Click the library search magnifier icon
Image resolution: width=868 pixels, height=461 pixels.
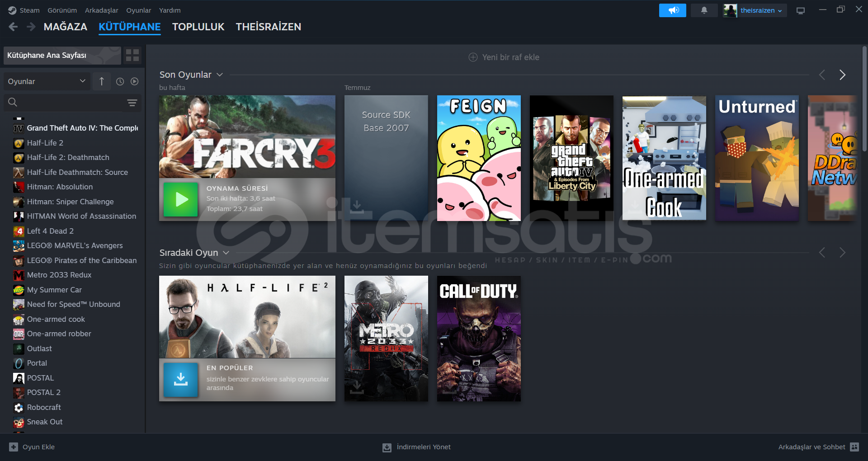pyautogui.click(x=13, y=103)
